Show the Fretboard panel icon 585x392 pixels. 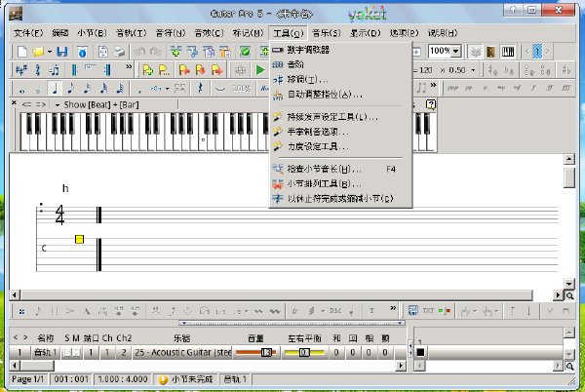pyautogui.click(x=491, y=52)
